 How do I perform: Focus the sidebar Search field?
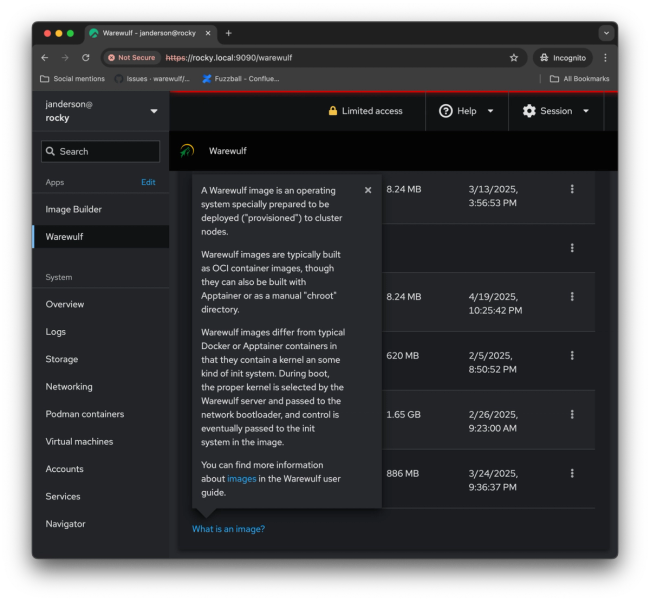pyautogui.click(x=101, y=151)
